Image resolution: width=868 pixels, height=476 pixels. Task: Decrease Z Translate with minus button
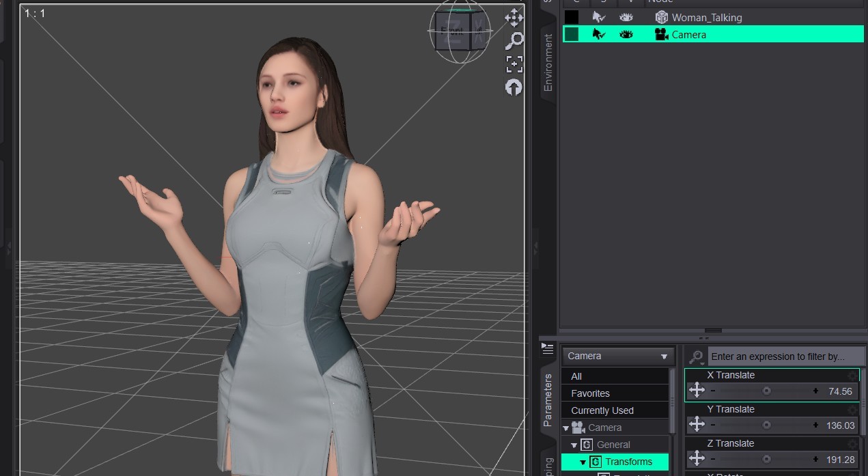coord(713,459)
